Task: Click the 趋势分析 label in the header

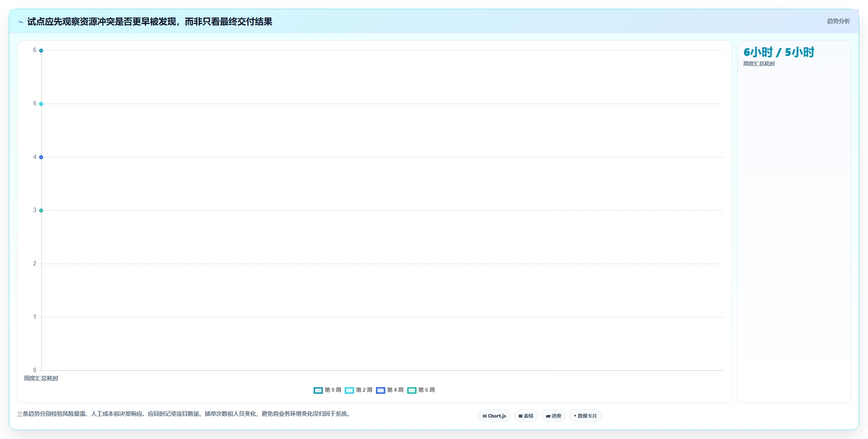Action: pyautogui.click(x=838, y=21)
